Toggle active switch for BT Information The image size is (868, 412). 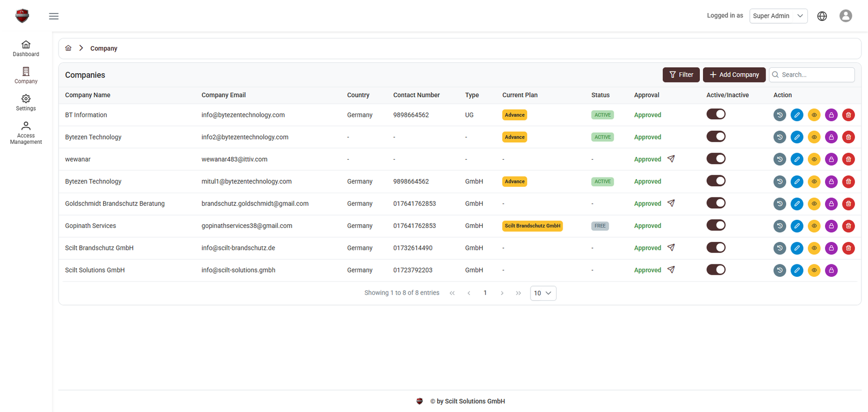point(716,114)
